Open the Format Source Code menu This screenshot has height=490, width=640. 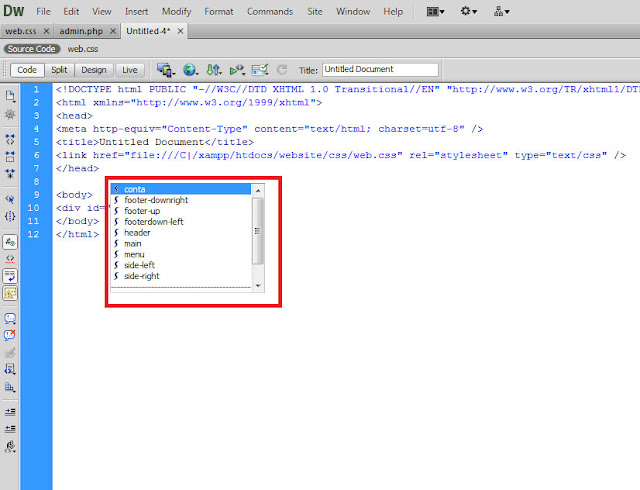[10, 446]
